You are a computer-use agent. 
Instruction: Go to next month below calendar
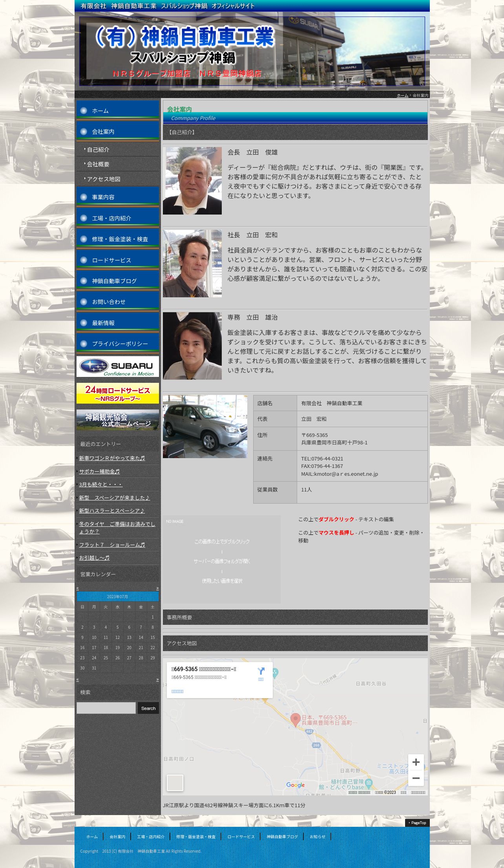coord(157,679)
